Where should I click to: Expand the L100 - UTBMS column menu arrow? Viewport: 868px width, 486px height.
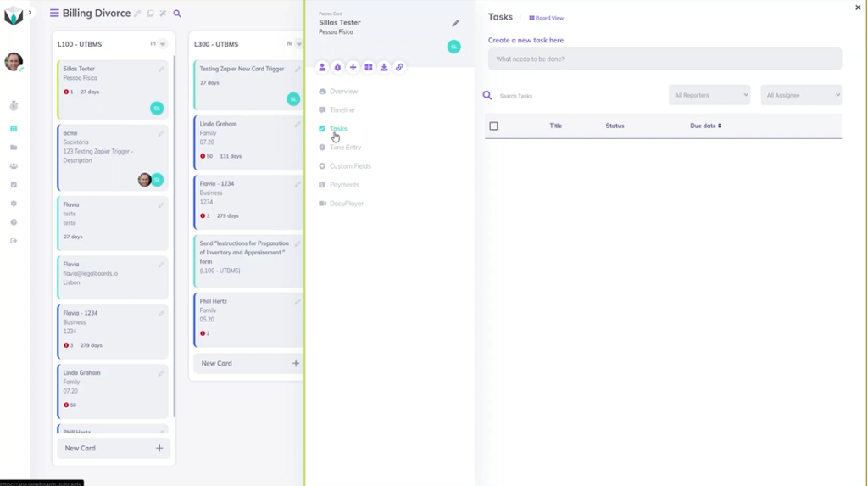point(163,44)
